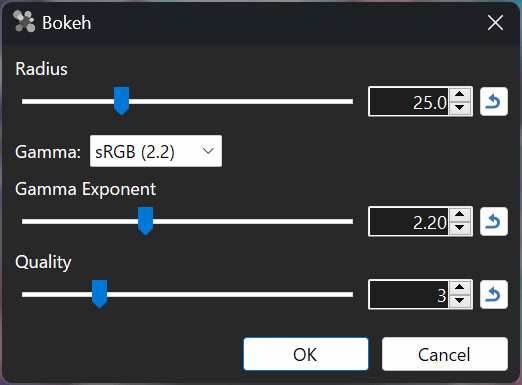The width and height of the screenshot is (522, 385).
Task: Click the Gamma Exponent slider handle
Action: [145, 221]
